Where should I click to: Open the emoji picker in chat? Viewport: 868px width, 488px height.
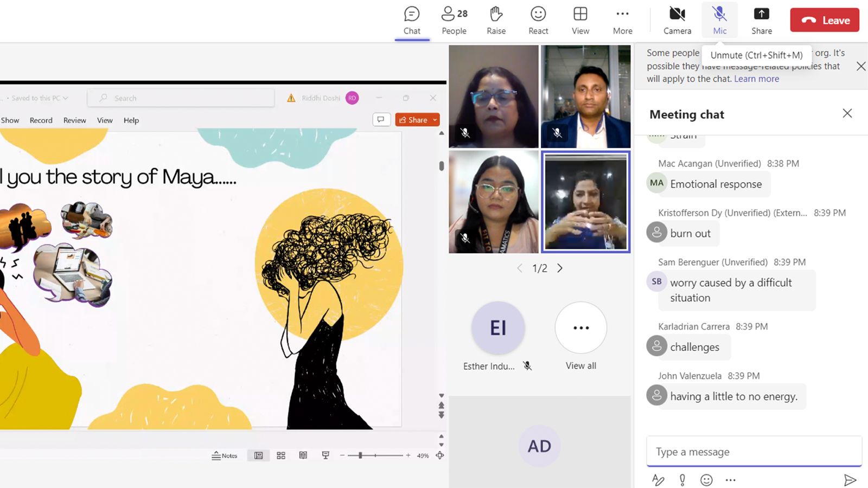[x=706, y=480]
